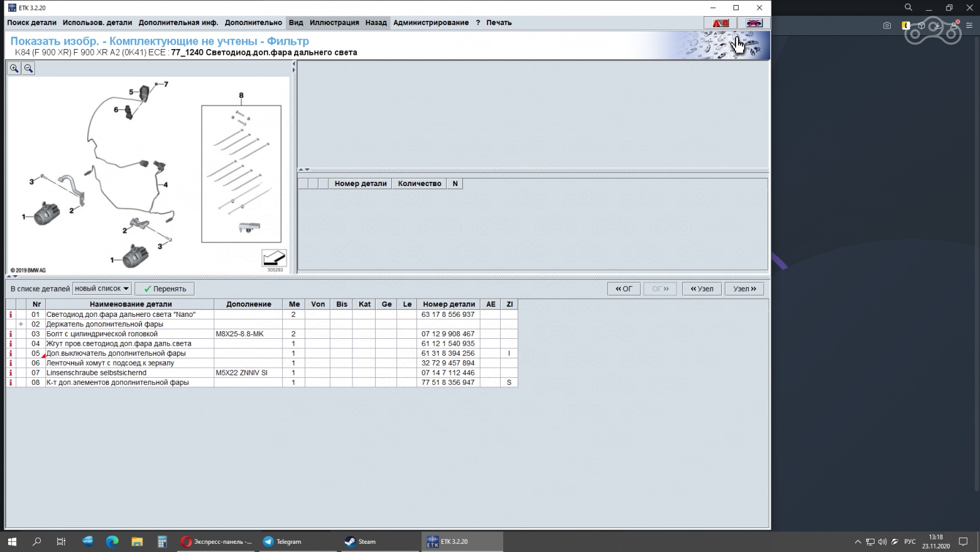Select part number 63 17 8 556 937
Image resolution: width=980 pixels, height=552 pixels.
(x=448, y=314)
